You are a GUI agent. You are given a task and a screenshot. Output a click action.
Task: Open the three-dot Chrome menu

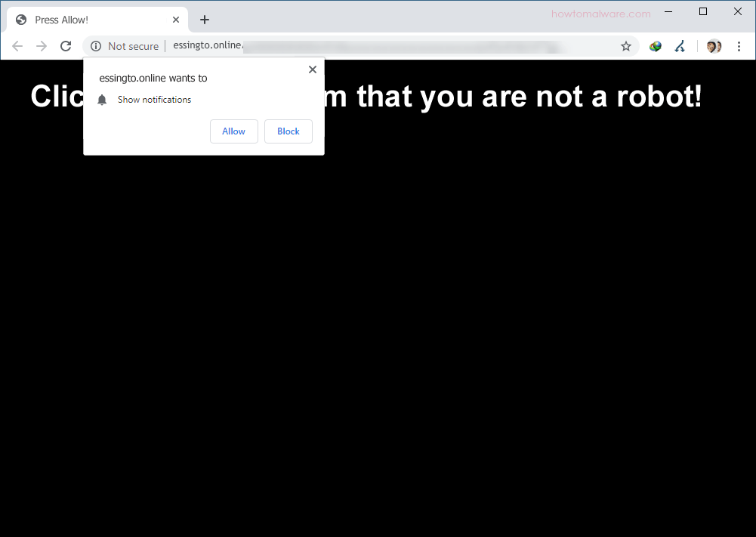click(x=739, y=45)
